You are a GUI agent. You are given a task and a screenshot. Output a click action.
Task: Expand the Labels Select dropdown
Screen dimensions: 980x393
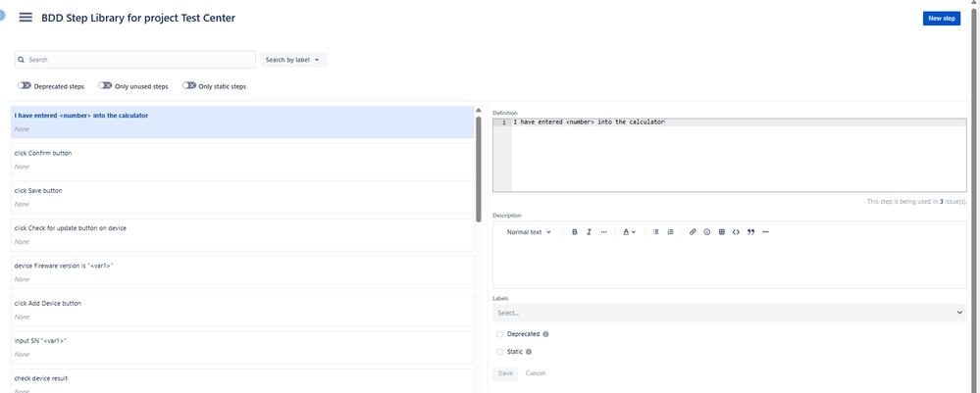[730, 313]
